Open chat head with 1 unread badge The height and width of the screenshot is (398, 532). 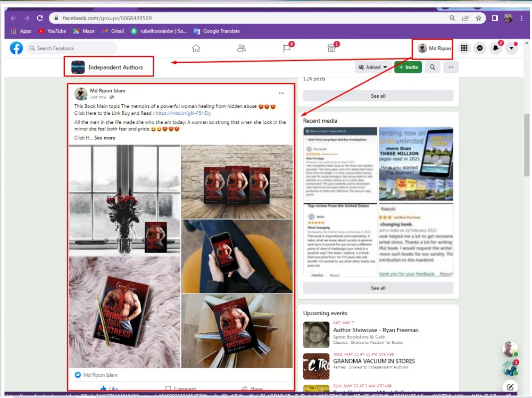tap(510, 368)
